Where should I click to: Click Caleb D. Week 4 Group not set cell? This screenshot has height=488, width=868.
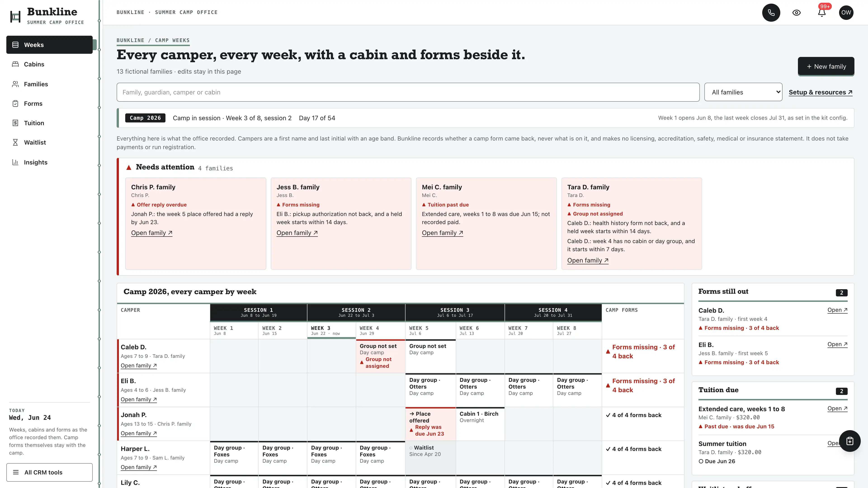click(x=380, y=356)
